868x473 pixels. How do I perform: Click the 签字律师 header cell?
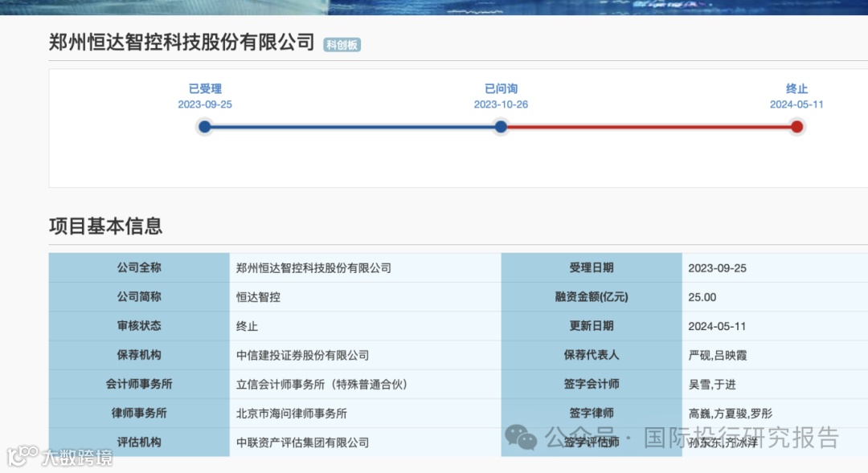coord(592,414)
